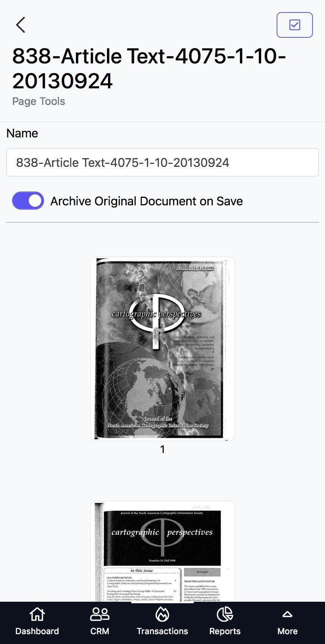Click the document title heading

[x=149, y=69]
